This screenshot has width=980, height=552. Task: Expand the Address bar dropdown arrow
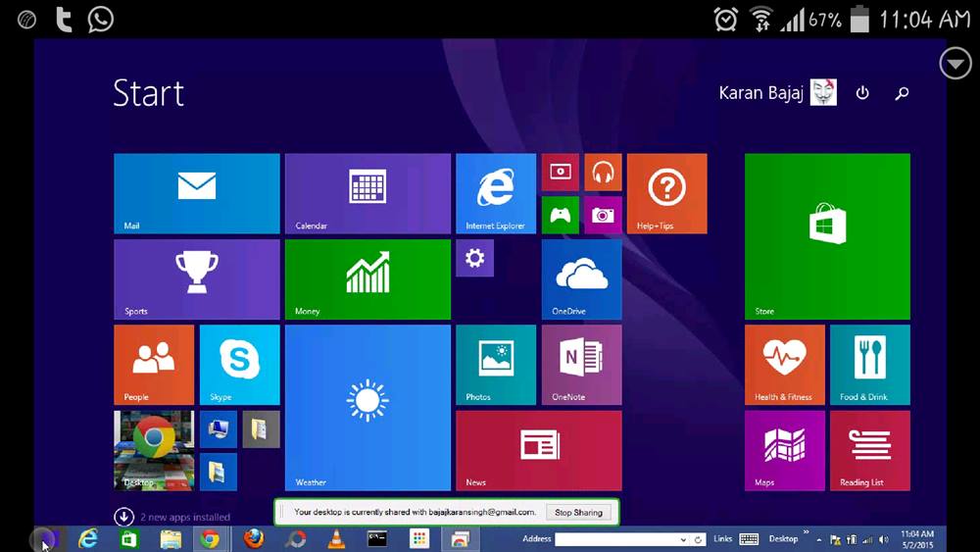point(684,539)
